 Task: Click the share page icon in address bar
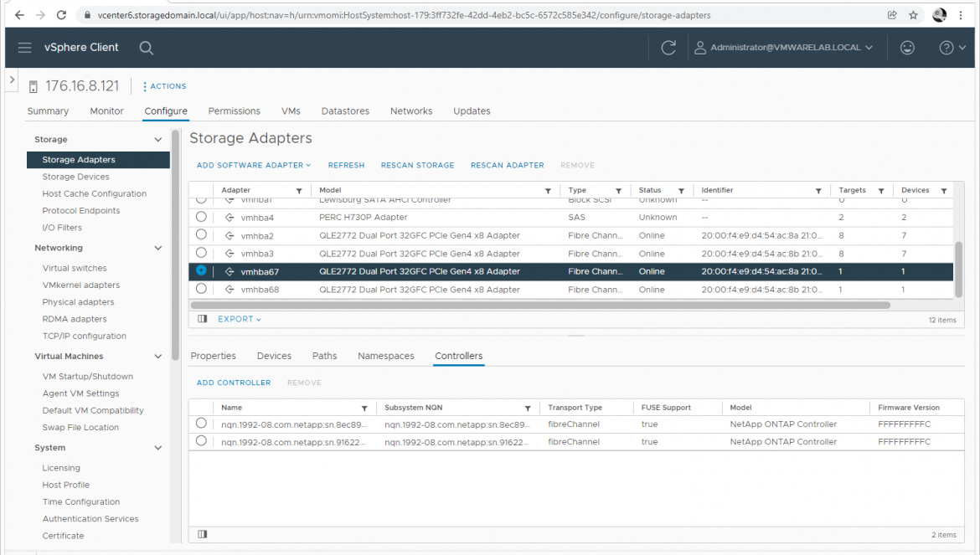tap(892, 15)
